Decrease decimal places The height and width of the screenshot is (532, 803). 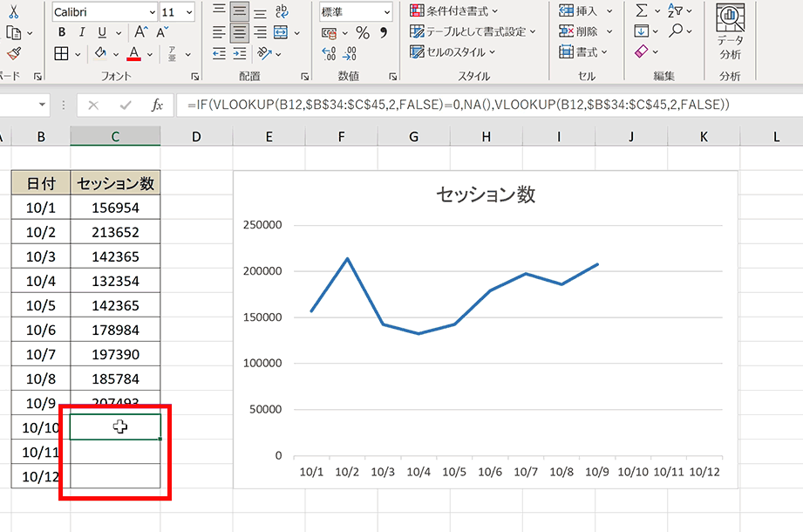coord(350,53)
